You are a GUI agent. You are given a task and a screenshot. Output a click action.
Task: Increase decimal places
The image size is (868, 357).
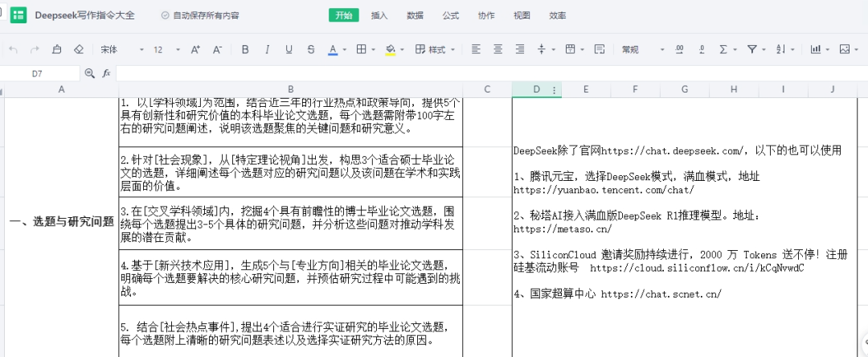click(679, 50)
